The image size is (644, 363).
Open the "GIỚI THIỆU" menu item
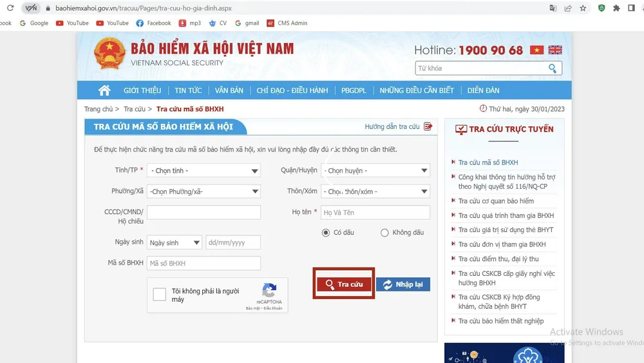(142, 90)
